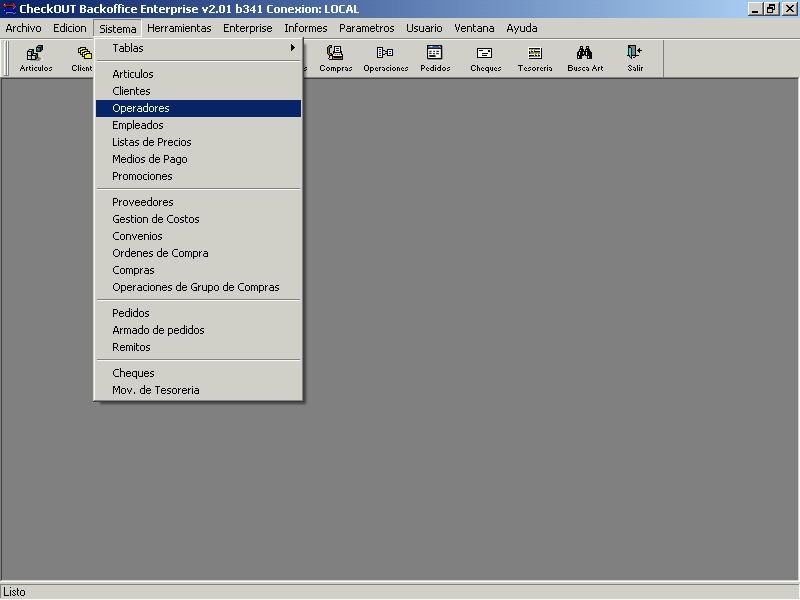Close the open Sistema menu
This screenshot has height=600, width=800.
117,29
